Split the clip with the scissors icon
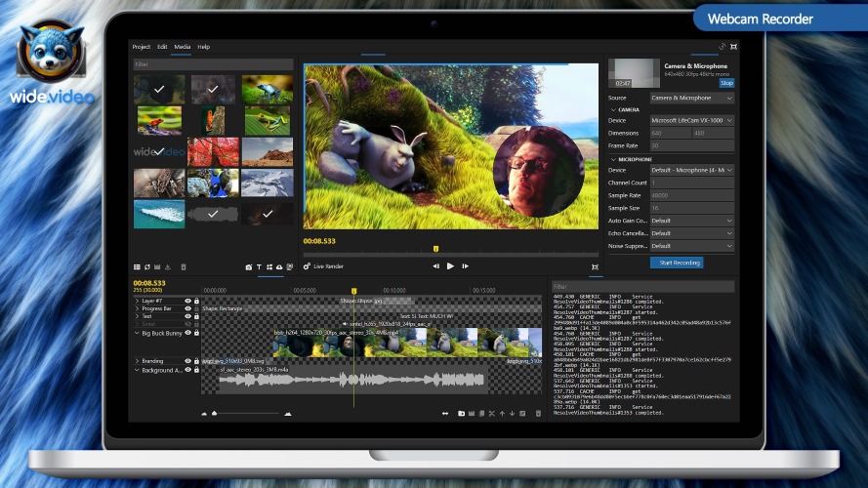Viewport: 868px width, 488px height. [x=491, y=413]
